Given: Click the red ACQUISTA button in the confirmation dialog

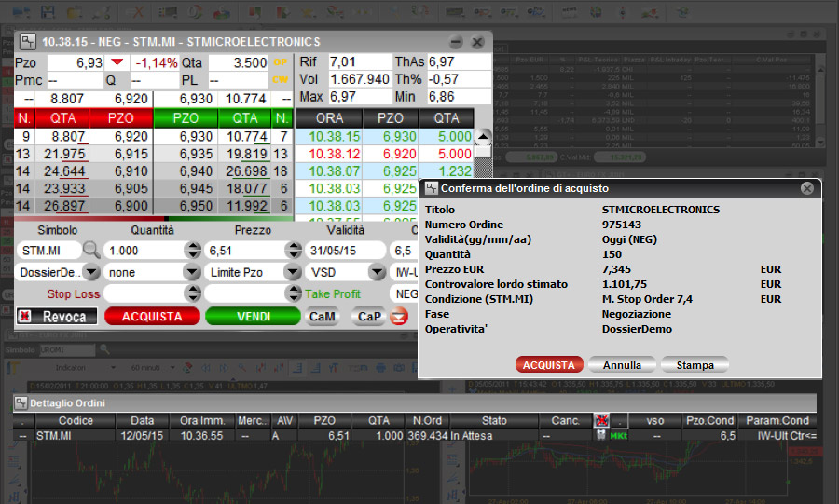Looking at the screenshot, I should point(549,365).
